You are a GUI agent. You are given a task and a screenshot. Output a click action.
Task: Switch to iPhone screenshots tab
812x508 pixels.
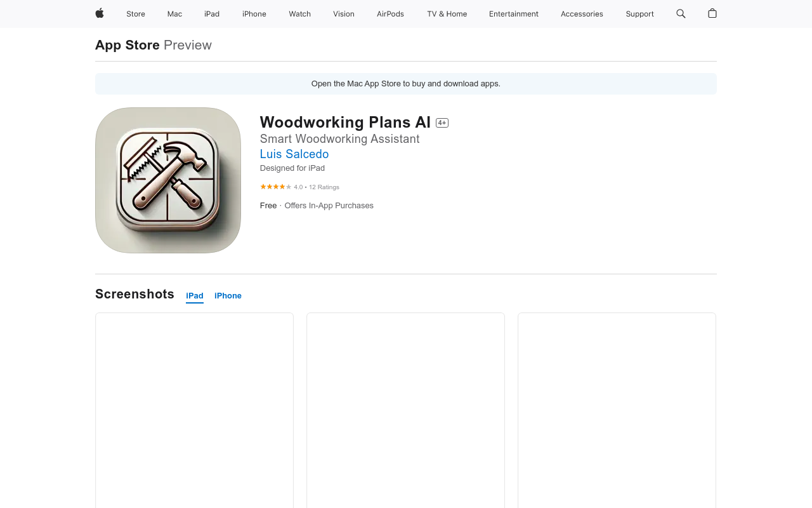pos(228,296)
